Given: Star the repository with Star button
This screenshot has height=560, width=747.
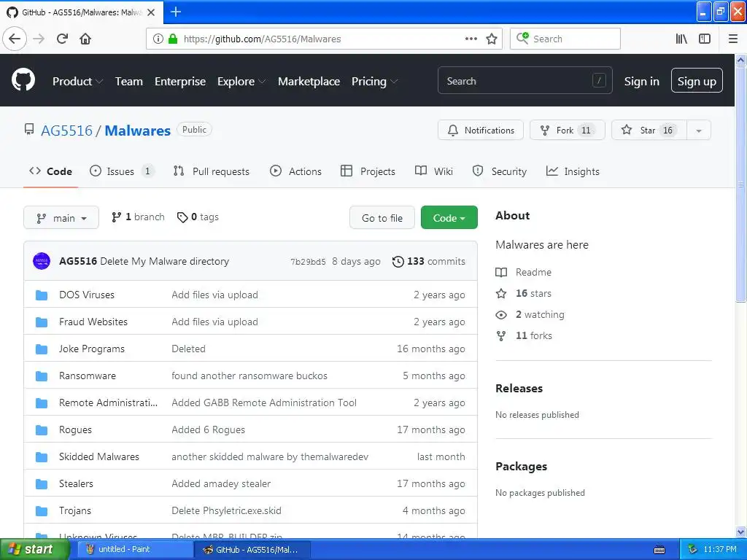Looking at the screenshot, I should click(649, 131).
